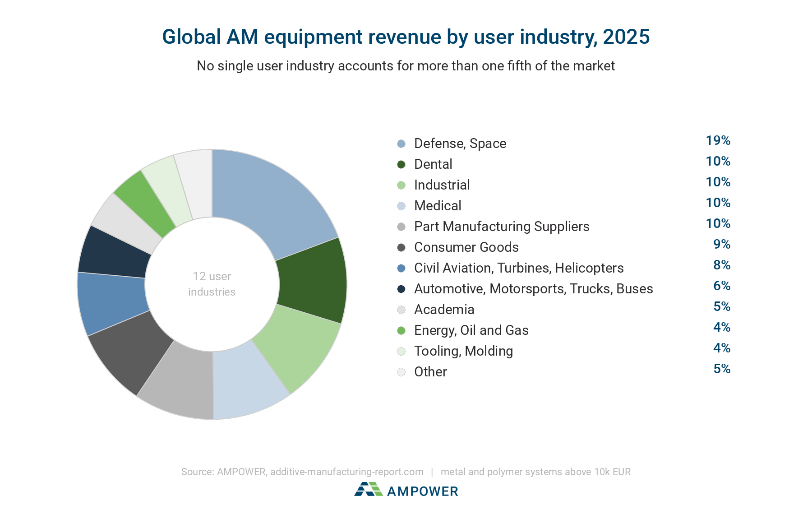Click the Automotive legend color dot
The width and height of the screenshot is (812, 519).
401,289
